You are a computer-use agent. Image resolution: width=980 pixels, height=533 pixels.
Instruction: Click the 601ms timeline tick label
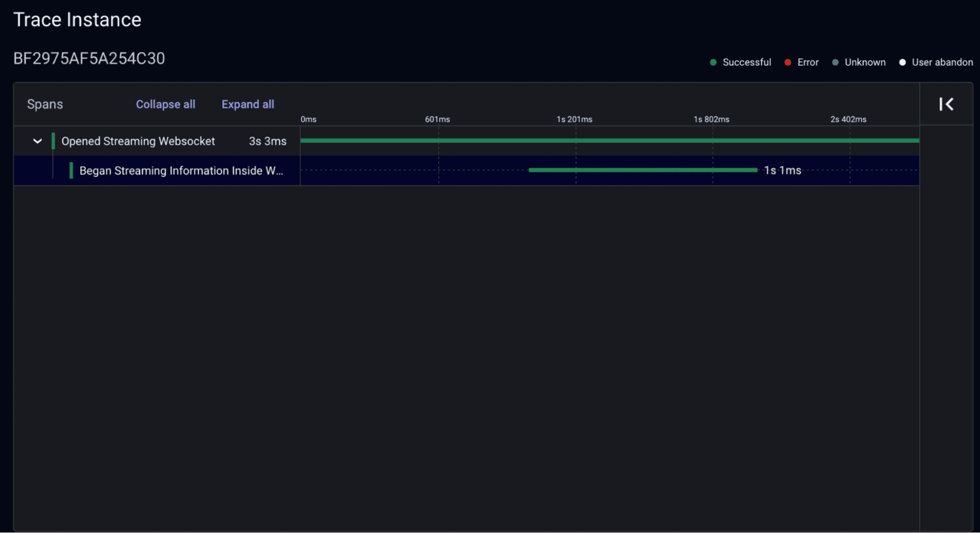[x=438, y=119]
